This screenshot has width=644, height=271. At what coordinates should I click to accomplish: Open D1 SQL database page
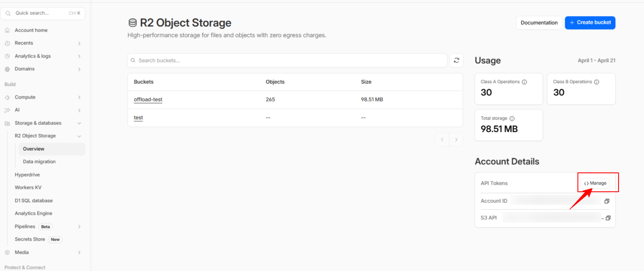pos(34,201)
